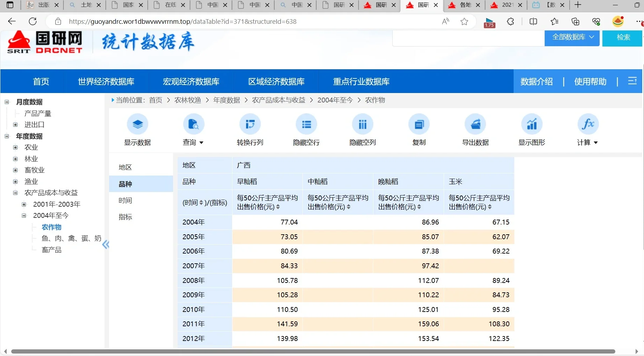Click the site info lock icon
This screenshot has width=644, height=356.
(58, 22)
